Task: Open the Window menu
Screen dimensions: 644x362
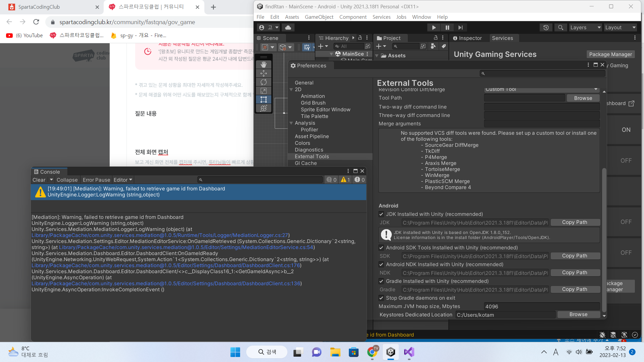Action: (x=421, y=17)
